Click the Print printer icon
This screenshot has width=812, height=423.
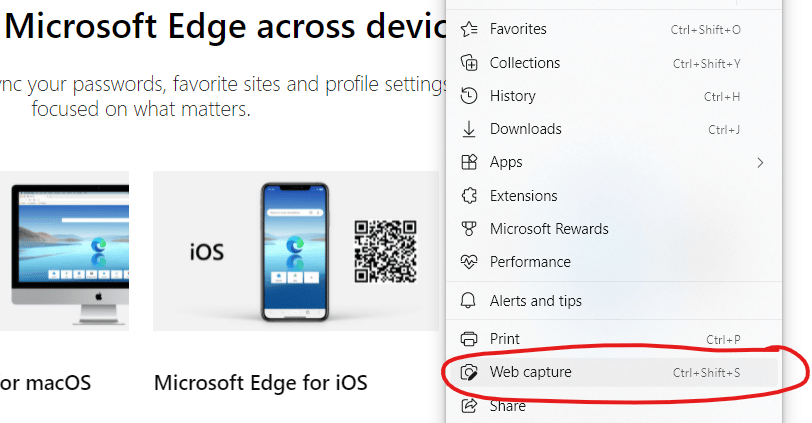(469, 339)
